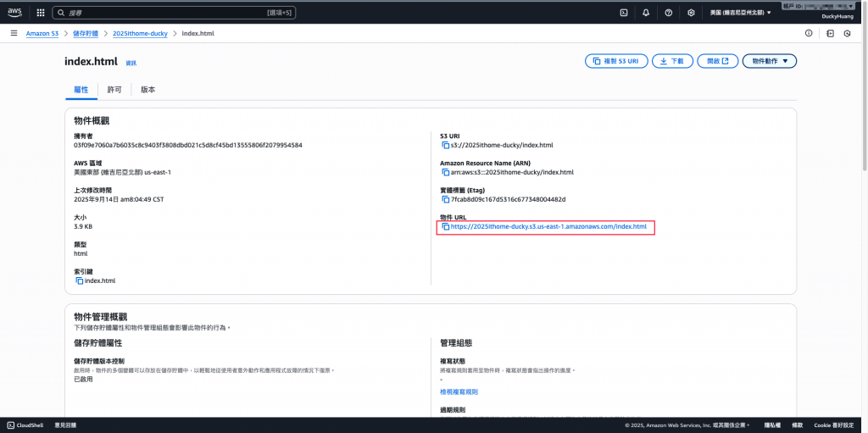The image size is (868, 433).
Task: Select the 已啟用 versioning status text
Action: [x=83, y=380]
